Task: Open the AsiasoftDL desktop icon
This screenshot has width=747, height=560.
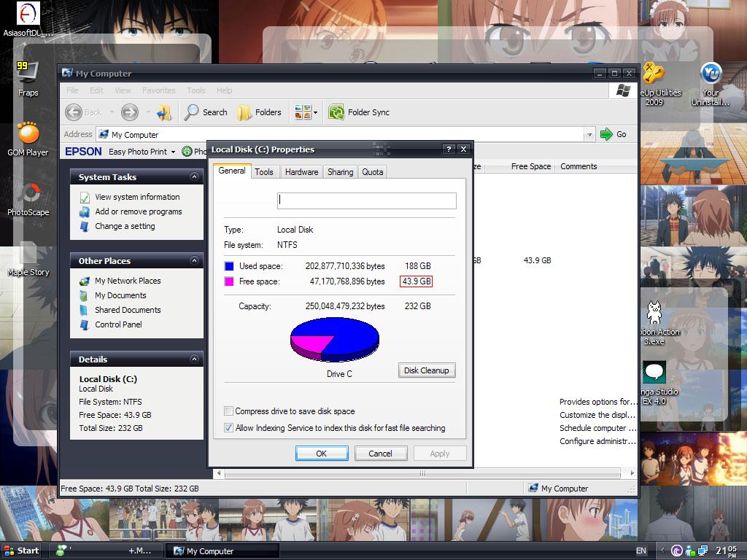Action: [28, 19]
